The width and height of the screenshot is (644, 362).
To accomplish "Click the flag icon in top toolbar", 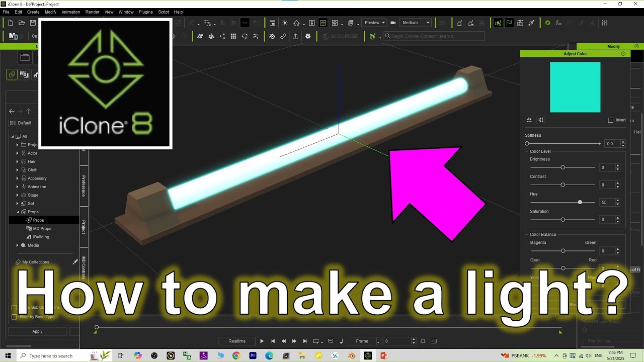I will coord(509,23).
